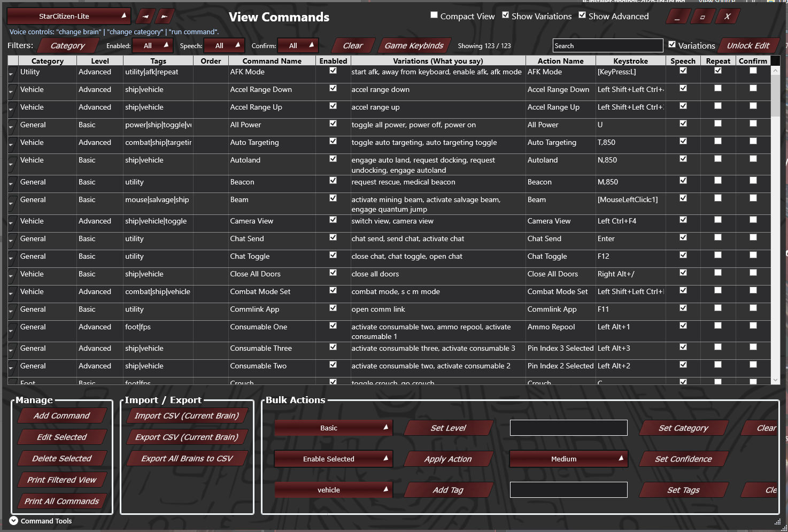Viewport: 788px width, 532px height.
Task: Click the Search input field
Action: tap(608, 45)
